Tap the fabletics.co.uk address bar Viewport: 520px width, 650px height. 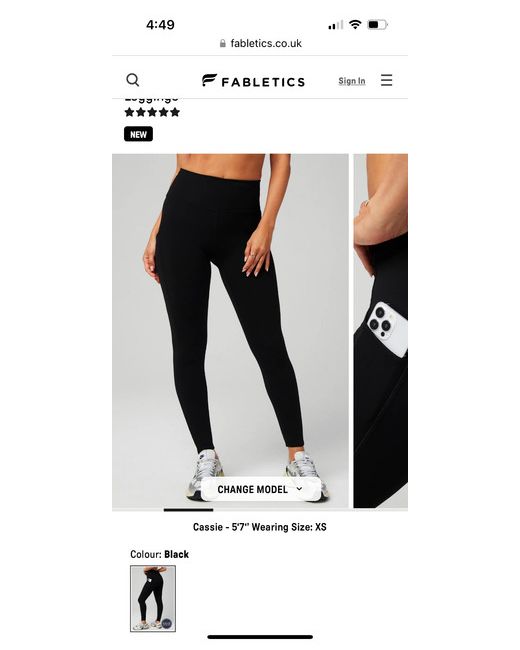coord(260,43)
